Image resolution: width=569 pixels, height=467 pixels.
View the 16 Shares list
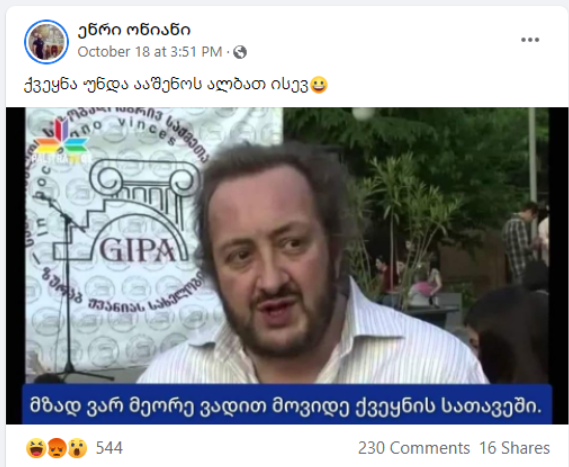515,448
